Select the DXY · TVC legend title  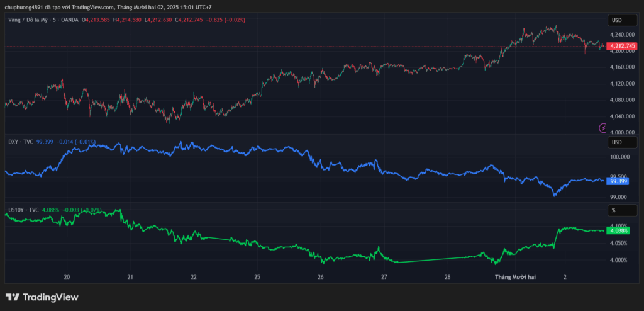pyautogui.click(x=21, y=142)
